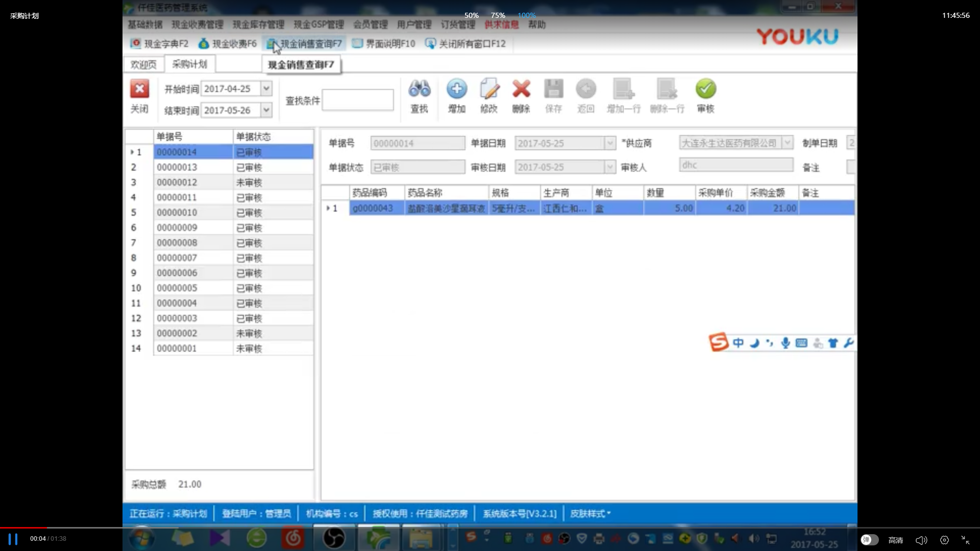Screen dimensions: 980x551
Task: Toggle Sogou moon half-width icon
Action: (x=754, y=343)
